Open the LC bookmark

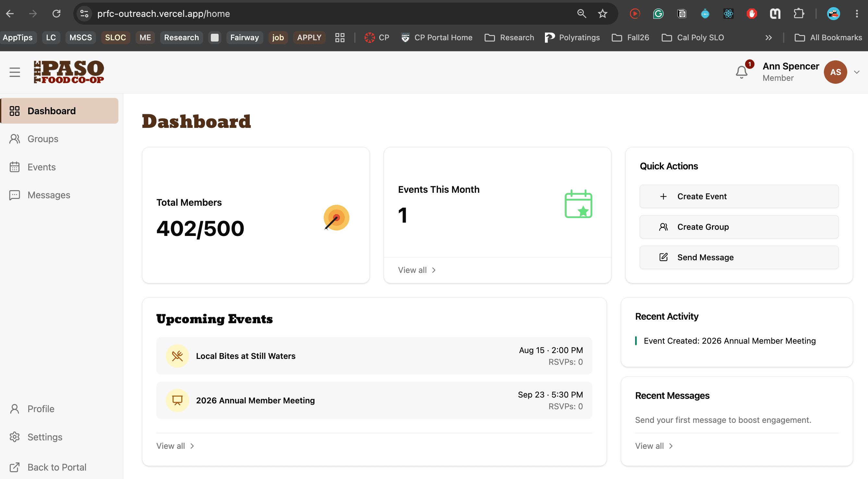coord(51,37)
